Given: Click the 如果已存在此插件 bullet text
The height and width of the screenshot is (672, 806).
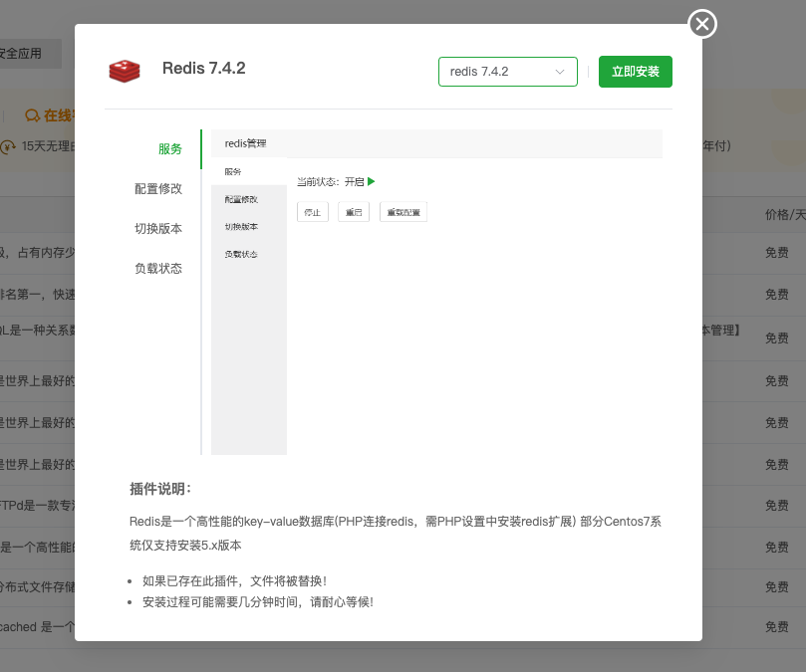Looking at the screenshot, I should point(234,581).
